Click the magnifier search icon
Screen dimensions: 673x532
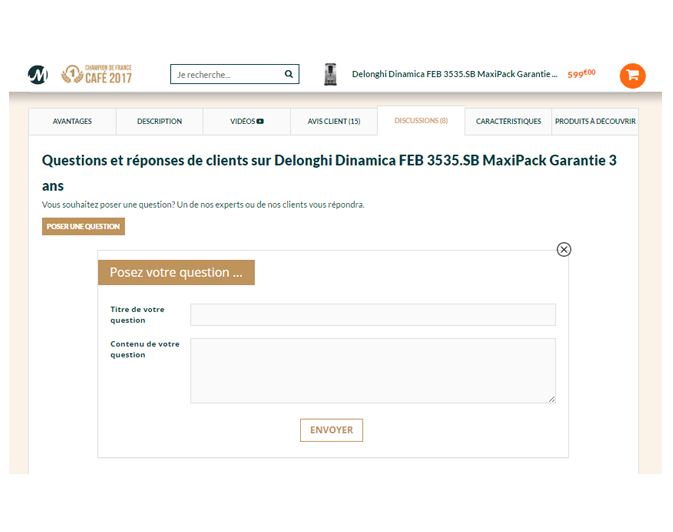click(289, 74)
